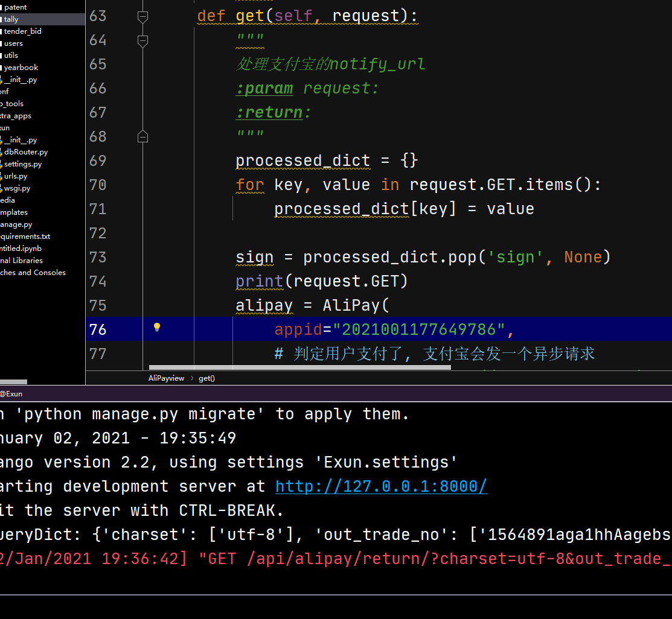Click Chinese comment on line 77
This screenshot has width=672, height=619.
435,354
